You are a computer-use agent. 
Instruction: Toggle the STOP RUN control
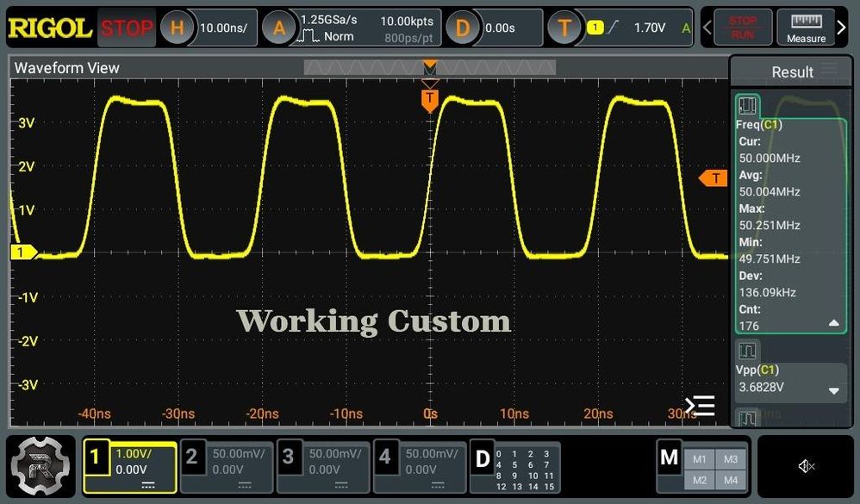[x=741, y=27]
